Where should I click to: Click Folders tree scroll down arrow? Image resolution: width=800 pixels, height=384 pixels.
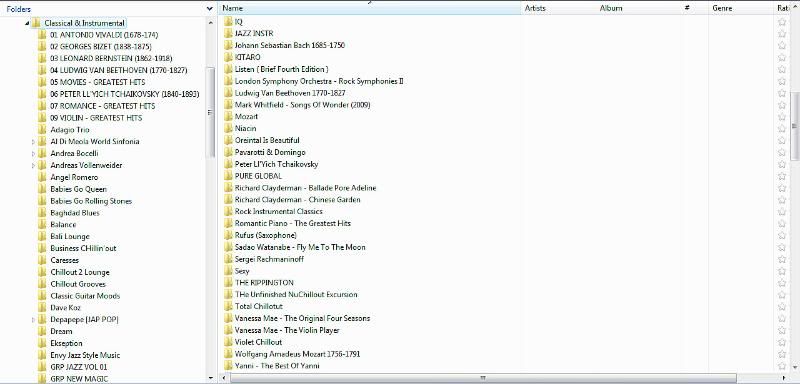point(211,378)
